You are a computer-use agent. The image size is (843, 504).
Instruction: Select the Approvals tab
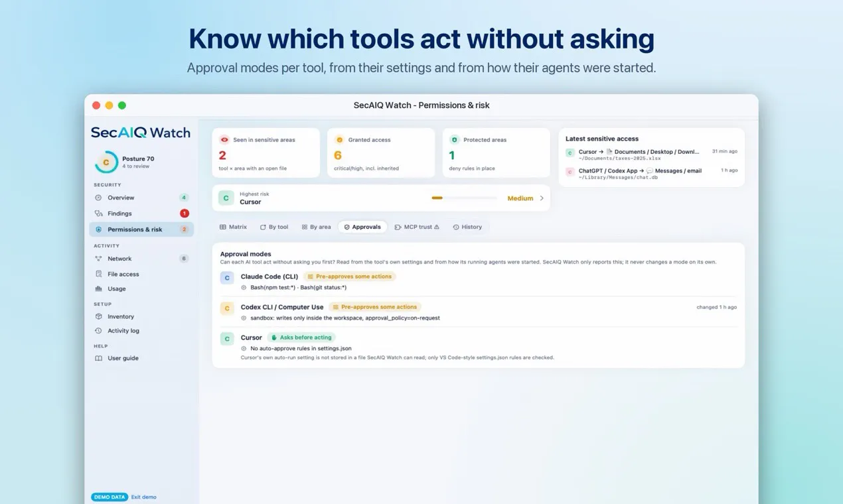[x=362, y=227]
